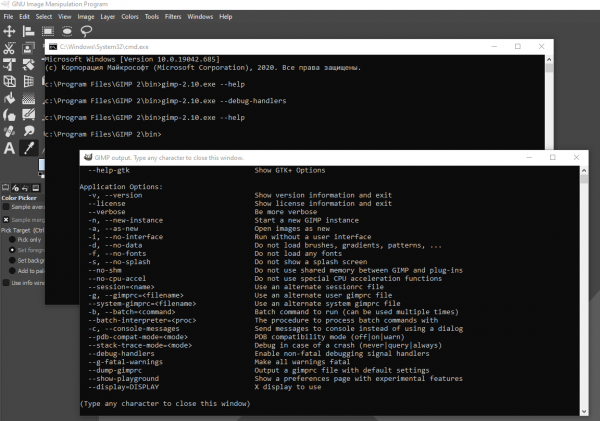Click the Wilber icon in GIMP output window
The height and width of the screenshot is (421, 600).
tap(88, 157)
